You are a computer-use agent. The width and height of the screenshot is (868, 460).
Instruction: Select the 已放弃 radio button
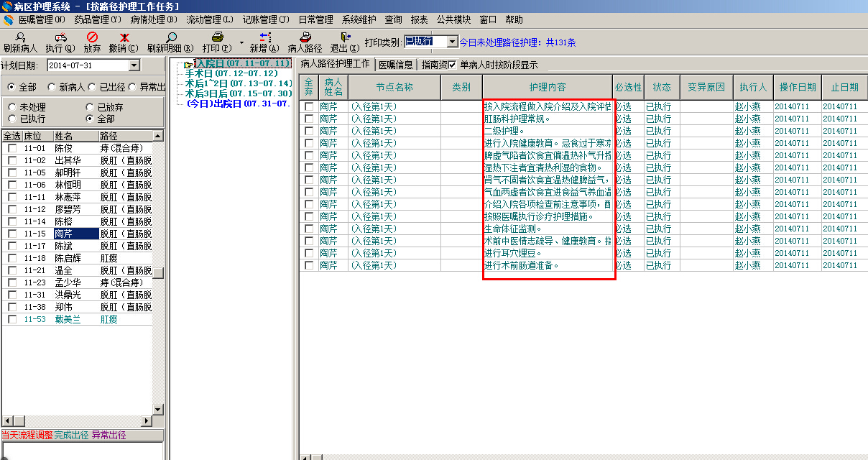[90, 107]
